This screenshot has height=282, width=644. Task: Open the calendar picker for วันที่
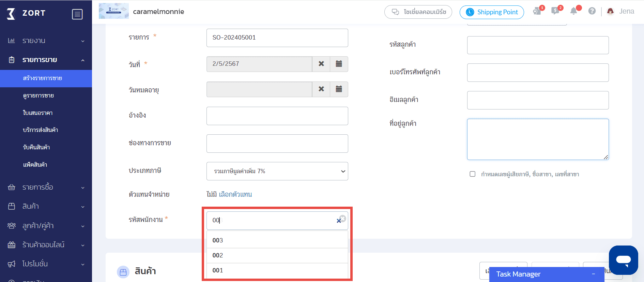(x=339, y=64)
